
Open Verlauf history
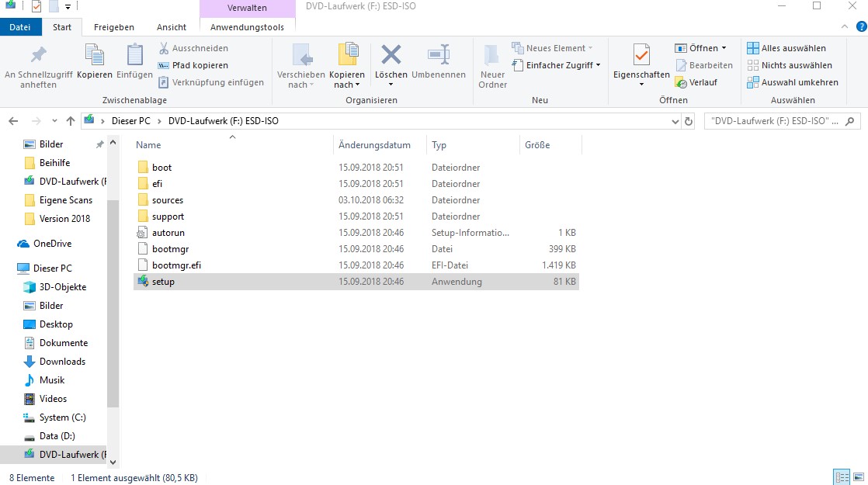[696, 82]
